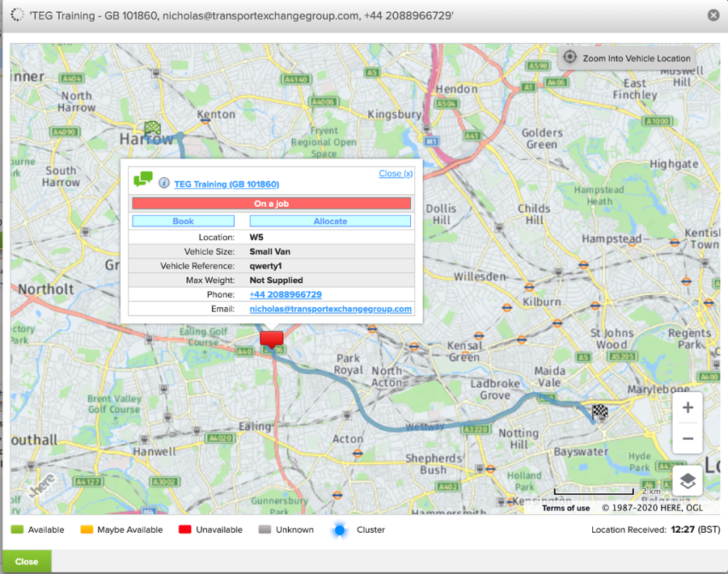Image resolution: width=728 pixels, height=574 pixels.
Task: Open the map layers selector
Action: click(x=687, y=480)
